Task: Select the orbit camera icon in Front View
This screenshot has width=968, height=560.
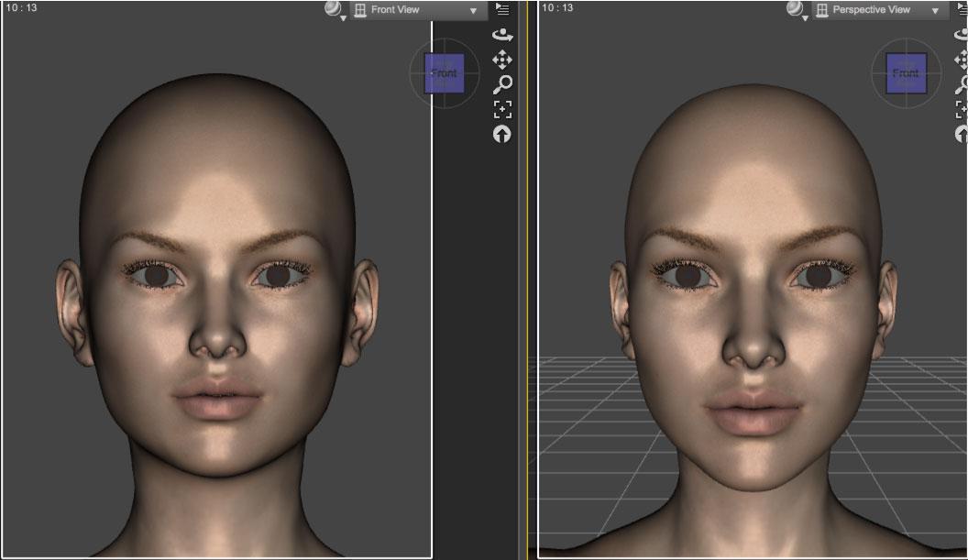Action: tap(502, 35)
